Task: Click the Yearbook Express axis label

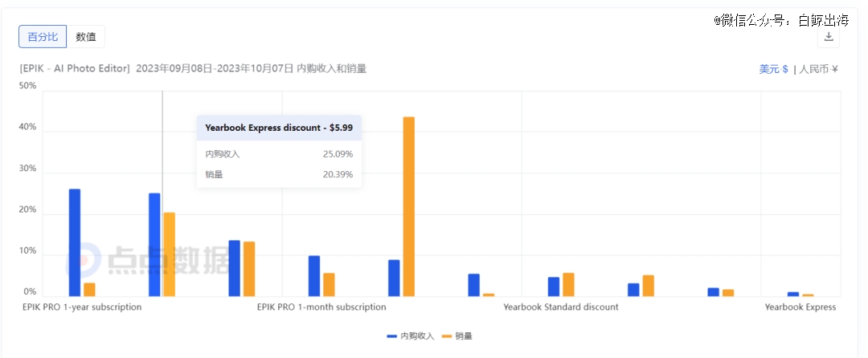Action: click(800, 307)
